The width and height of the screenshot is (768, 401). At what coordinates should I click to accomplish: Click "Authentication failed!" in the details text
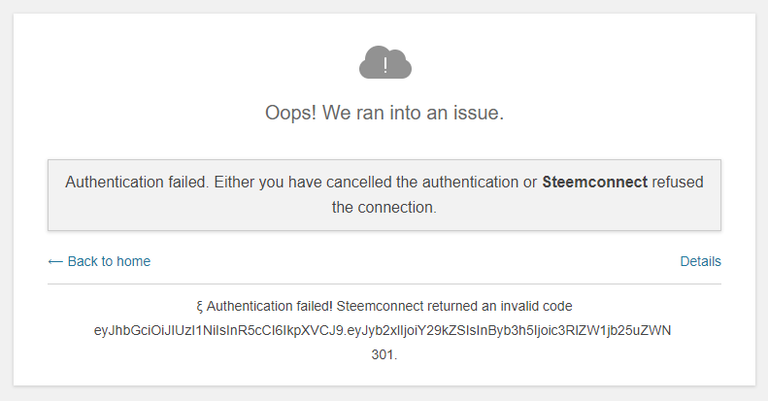(x=269, y=306)
